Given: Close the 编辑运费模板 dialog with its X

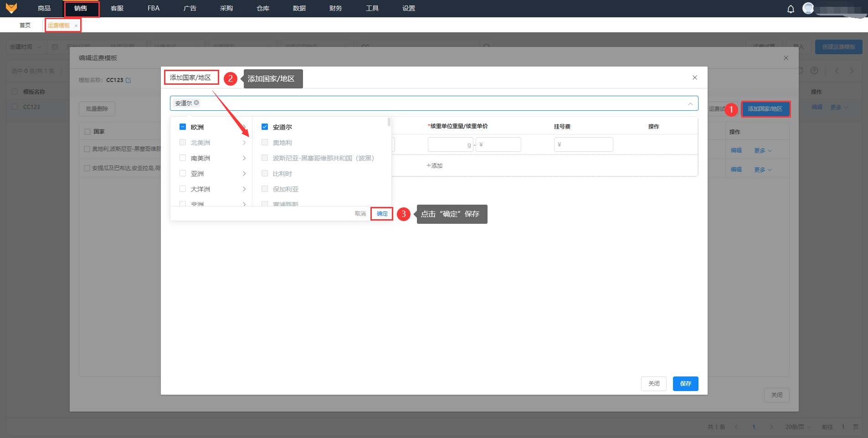Looking at the screenshot, I should [x=786, y=58].
